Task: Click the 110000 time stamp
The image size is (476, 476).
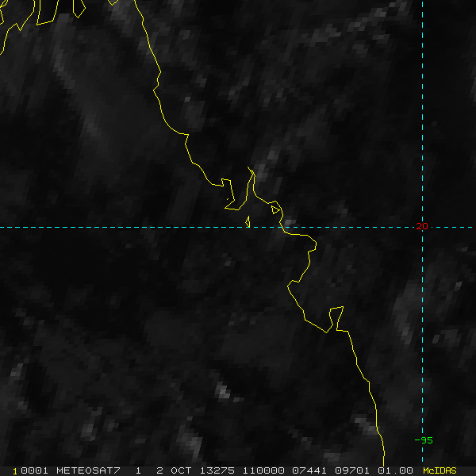Action: click(263, 470)
